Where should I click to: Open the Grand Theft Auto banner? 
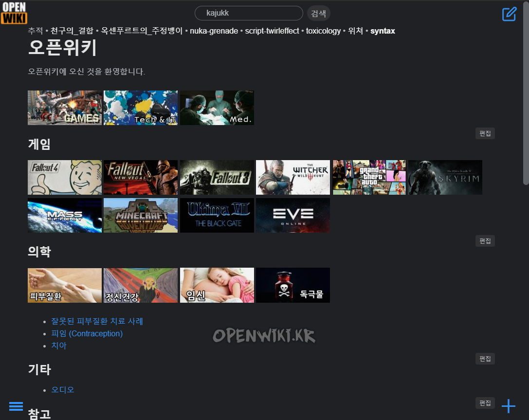point(369,178)
